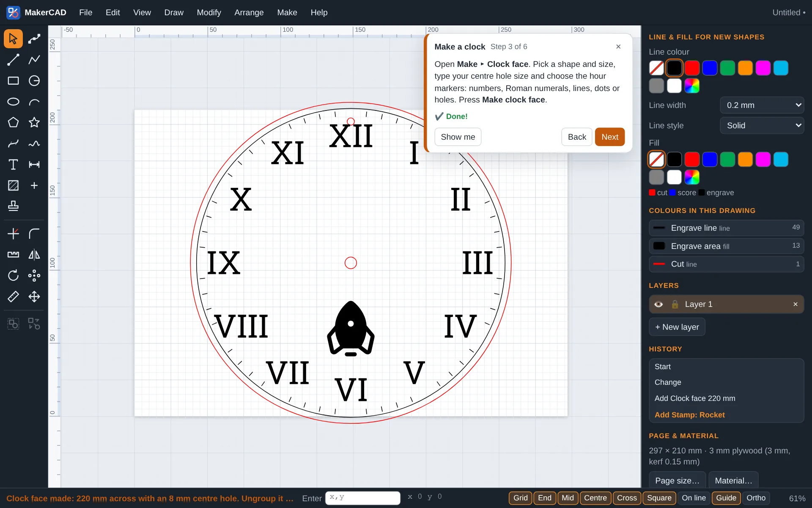Open the Modify menu

tap(209, 12)
